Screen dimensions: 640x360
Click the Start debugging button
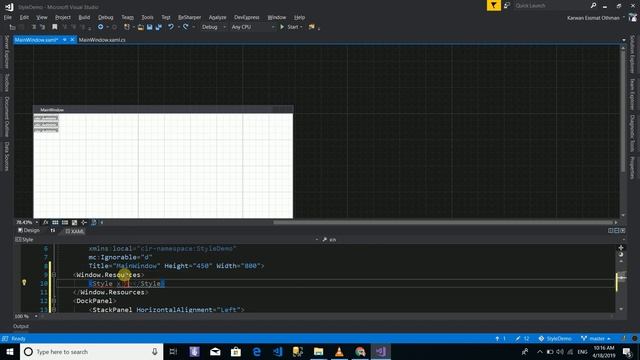[289, 27]
